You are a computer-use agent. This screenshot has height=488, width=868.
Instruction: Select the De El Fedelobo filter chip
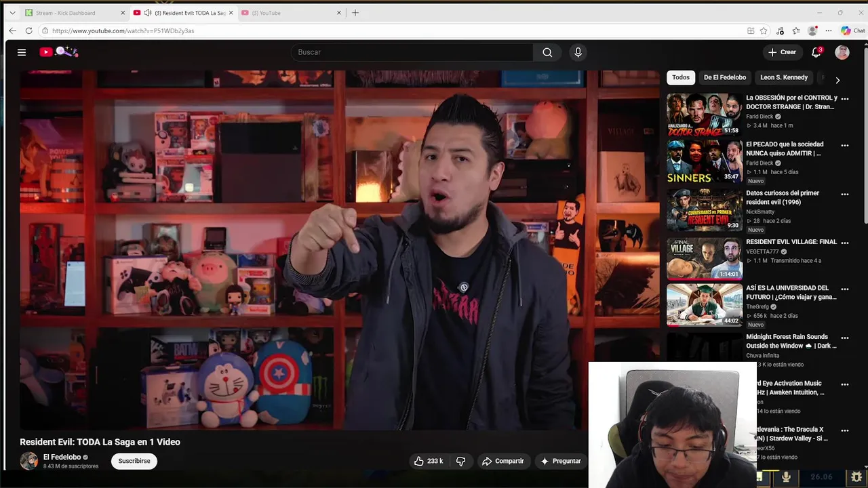[x=724, y=77]
